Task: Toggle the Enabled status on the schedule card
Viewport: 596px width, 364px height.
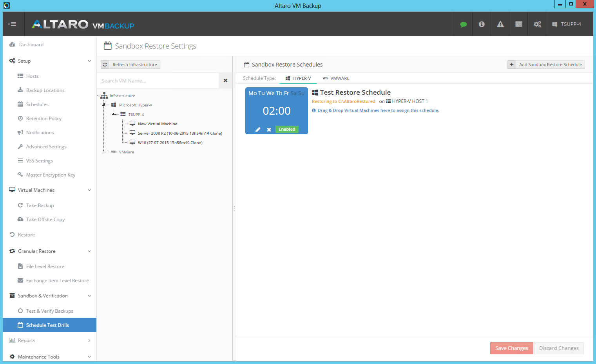Action: pos(287,129)
